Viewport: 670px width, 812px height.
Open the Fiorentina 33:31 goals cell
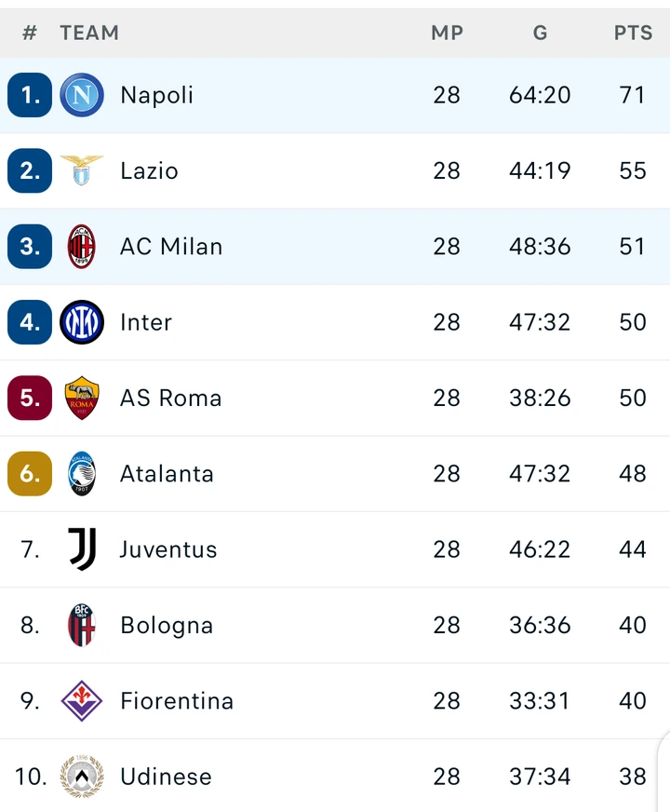point(540,700)
